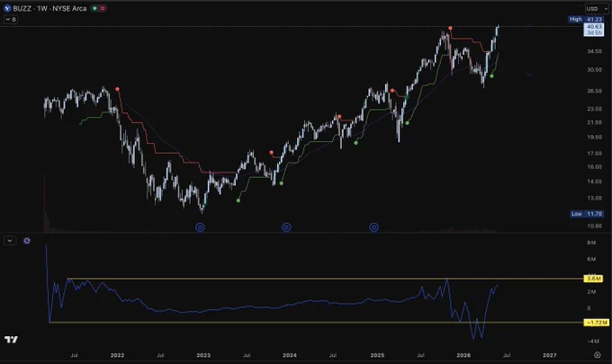Viewport: 612px width, 364px height.
Task: Click the 2025 label on the time axis
Action: click(377, 355)
